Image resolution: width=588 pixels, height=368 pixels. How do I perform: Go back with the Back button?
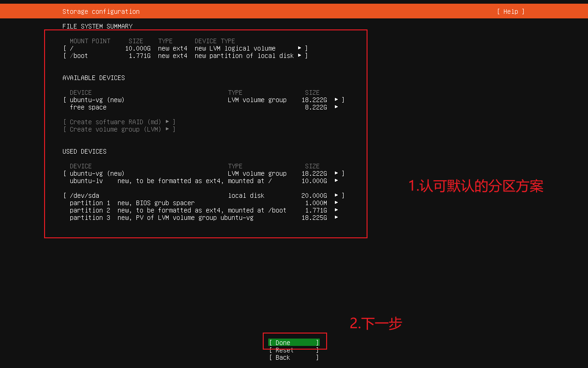[294, 357]
